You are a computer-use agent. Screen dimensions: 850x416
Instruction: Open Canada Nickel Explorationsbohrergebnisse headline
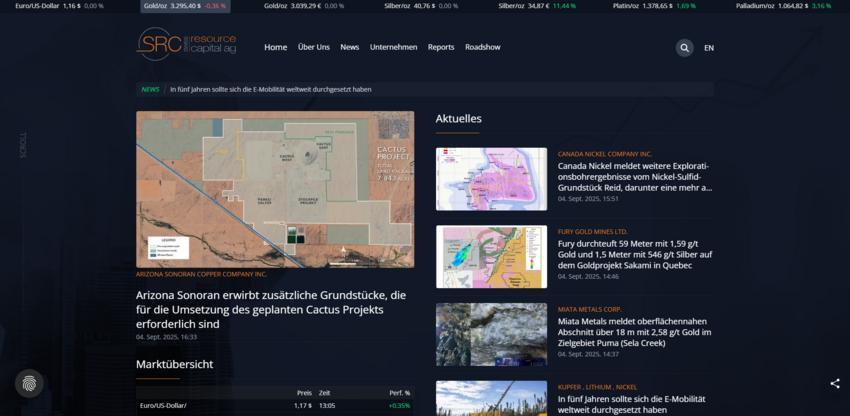coord(635,177)
